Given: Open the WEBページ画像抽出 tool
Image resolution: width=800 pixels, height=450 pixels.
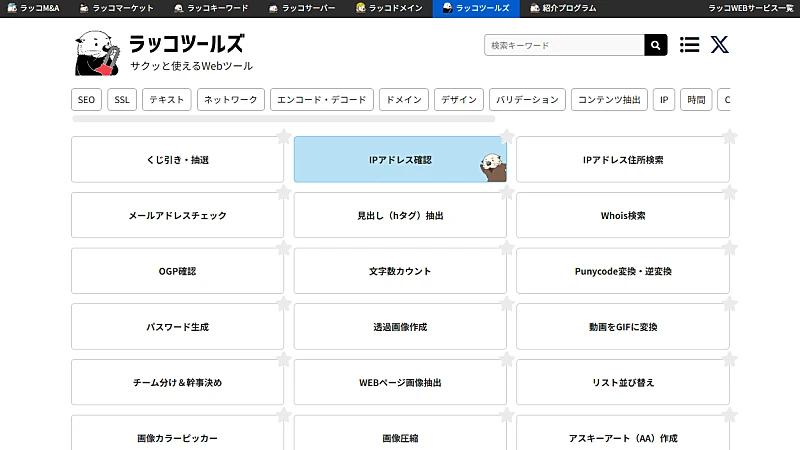Looking at the screenshot, I should click(x=400, y=382).
